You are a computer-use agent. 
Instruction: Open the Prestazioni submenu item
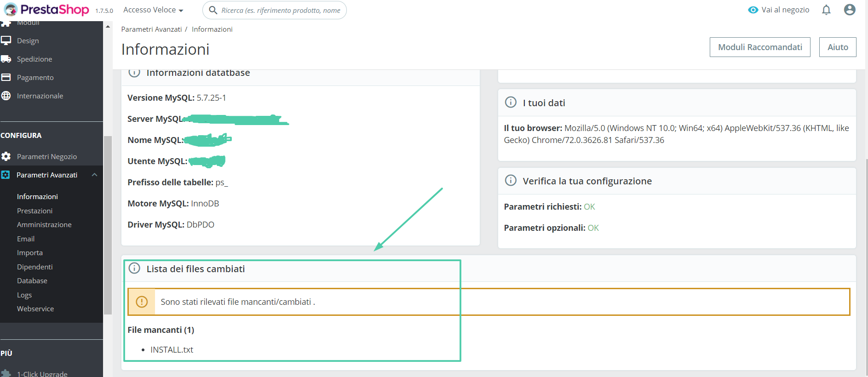pos(35,211)
